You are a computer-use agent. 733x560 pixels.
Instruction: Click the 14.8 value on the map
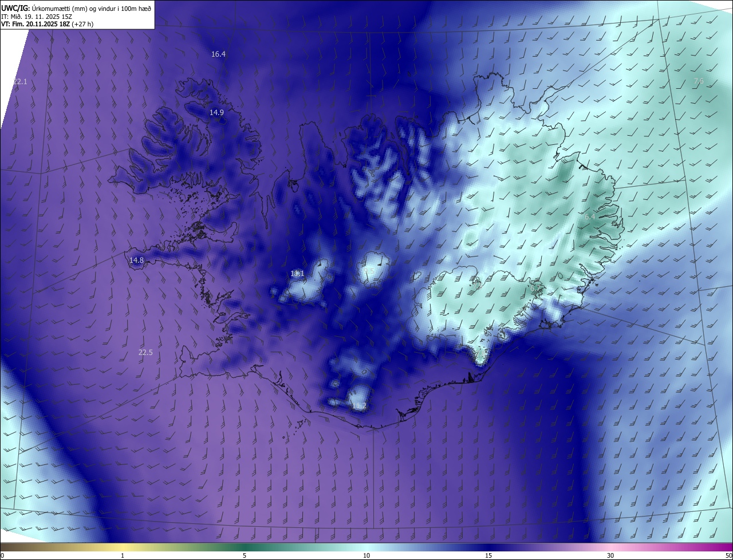click(136, 260)
